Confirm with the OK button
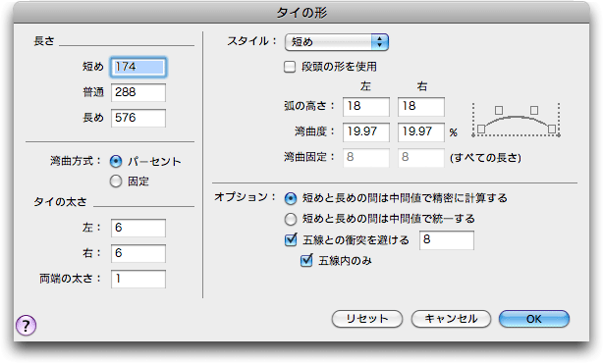Screen dimensions: 603x364 click(x=534, y=319)
